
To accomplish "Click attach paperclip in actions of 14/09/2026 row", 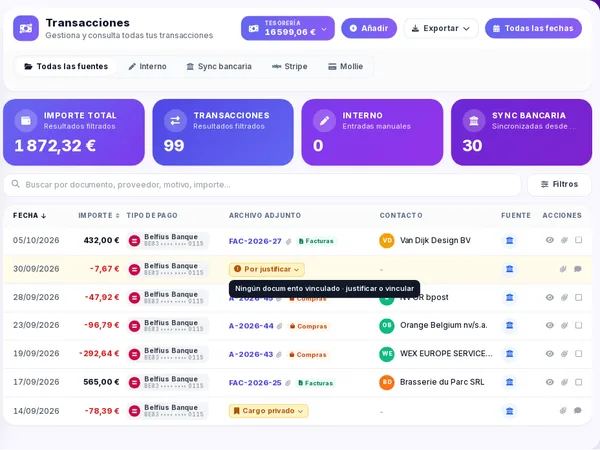I will (563, 411).
